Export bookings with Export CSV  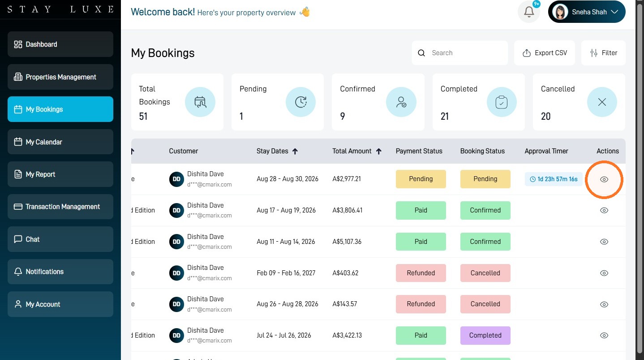(x=545, y=53)
